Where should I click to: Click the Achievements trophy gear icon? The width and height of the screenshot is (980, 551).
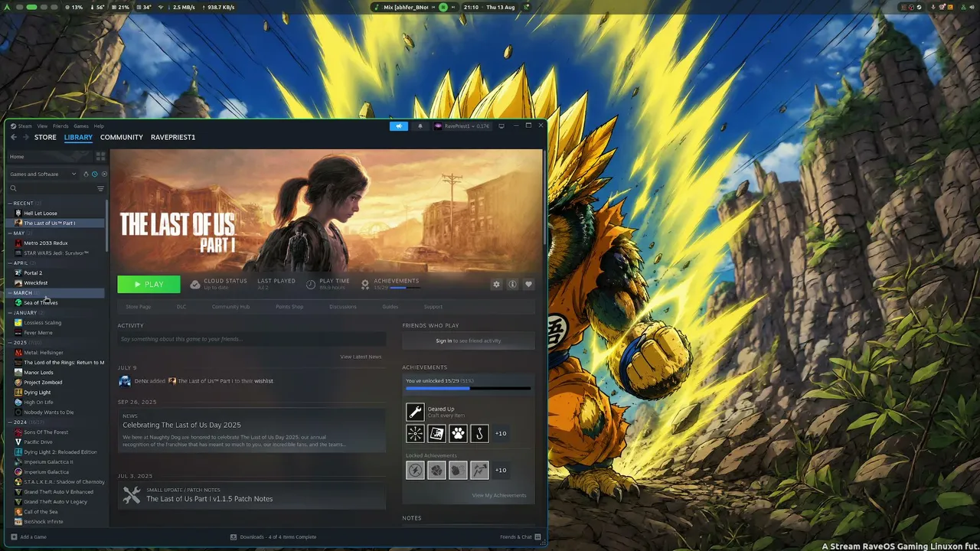point(365,284)
